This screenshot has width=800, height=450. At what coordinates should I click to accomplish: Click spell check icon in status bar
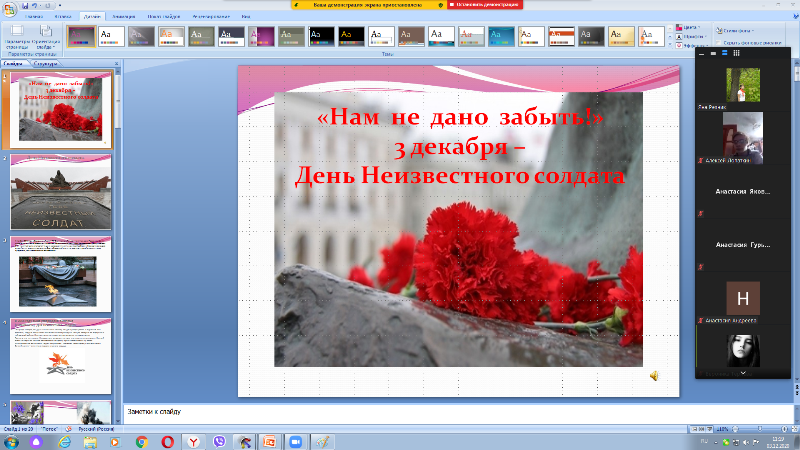click(68, 429)
